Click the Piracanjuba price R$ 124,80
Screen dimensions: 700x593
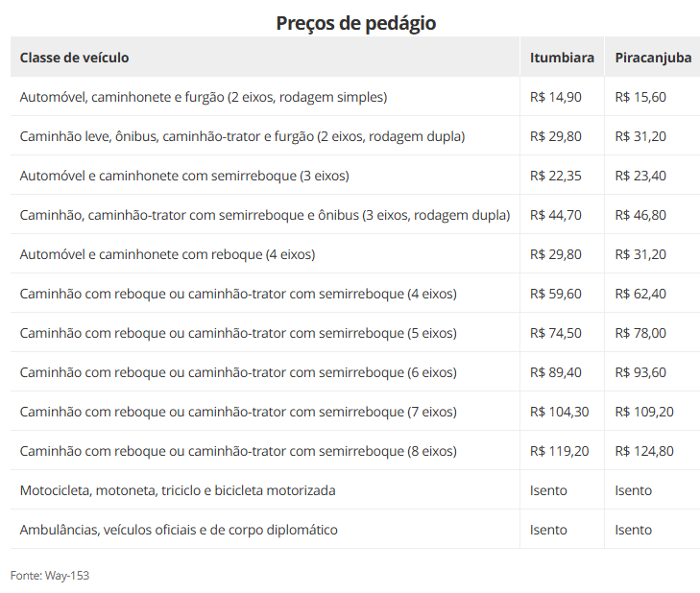[x=644, y=451]
